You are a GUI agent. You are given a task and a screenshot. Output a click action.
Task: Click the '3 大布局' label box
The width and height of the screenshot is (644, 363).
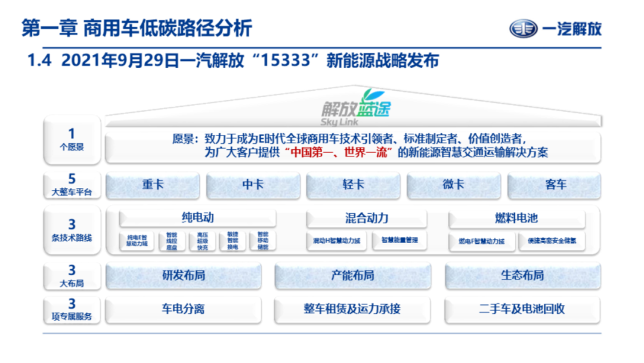[x=72, y=276]
